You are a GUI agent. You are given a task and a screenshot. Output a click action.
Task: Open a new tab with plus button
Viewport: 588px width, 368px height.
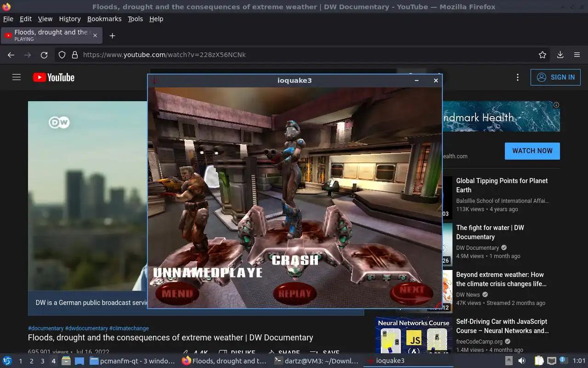[112, 35]
